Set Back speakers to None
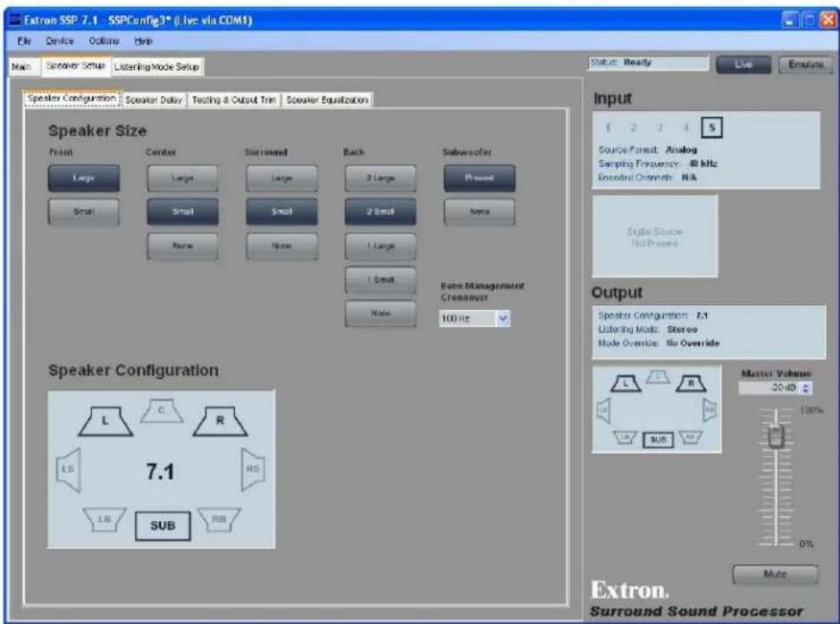This screenshot has width=840, height=624. tap(381, 314)
